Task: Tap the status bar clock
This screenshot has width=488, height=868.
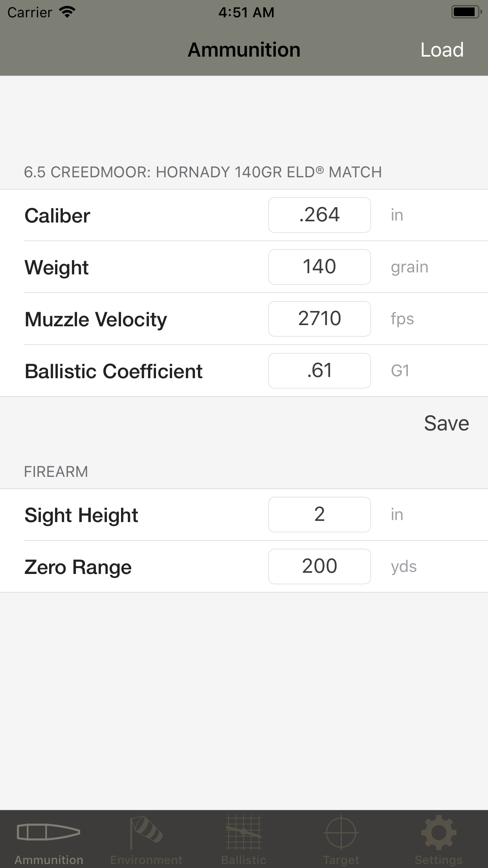Action: click(x=246, y=12)
